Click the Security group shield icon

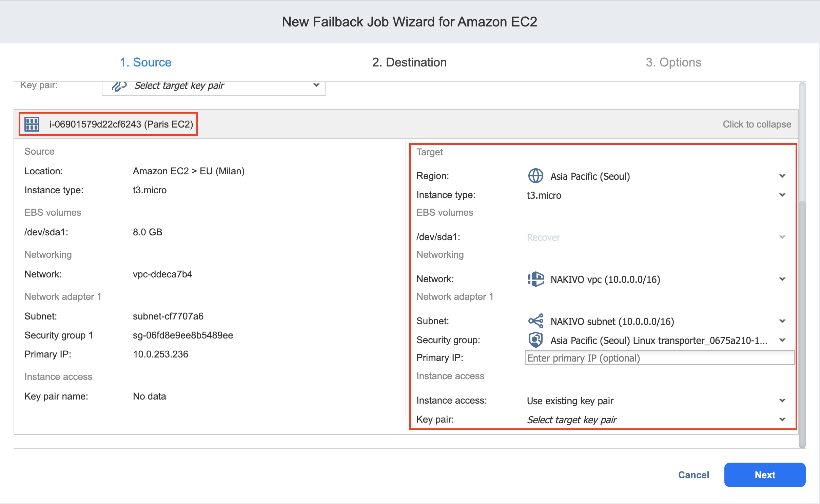click(535, 340)
